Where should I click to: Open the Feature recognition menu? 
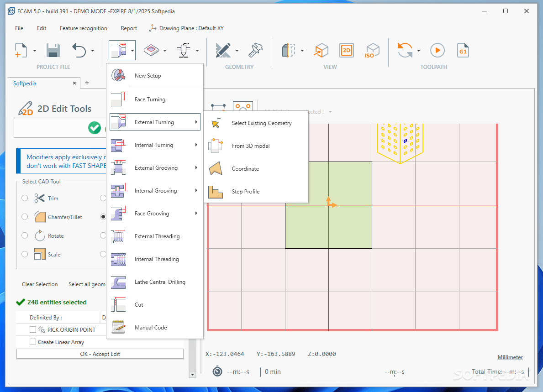pos(84,28)
